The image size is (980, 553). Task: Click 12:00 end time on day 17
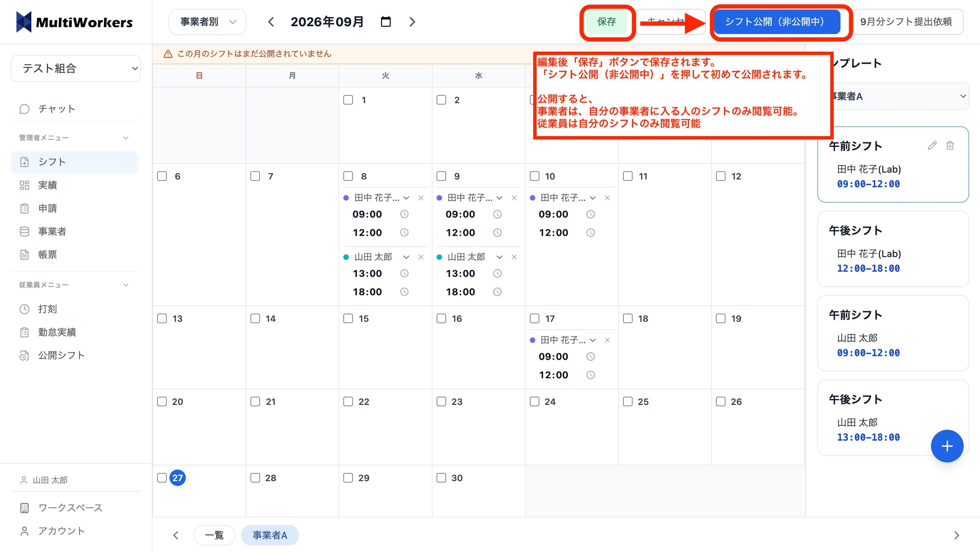coord(554,375)
